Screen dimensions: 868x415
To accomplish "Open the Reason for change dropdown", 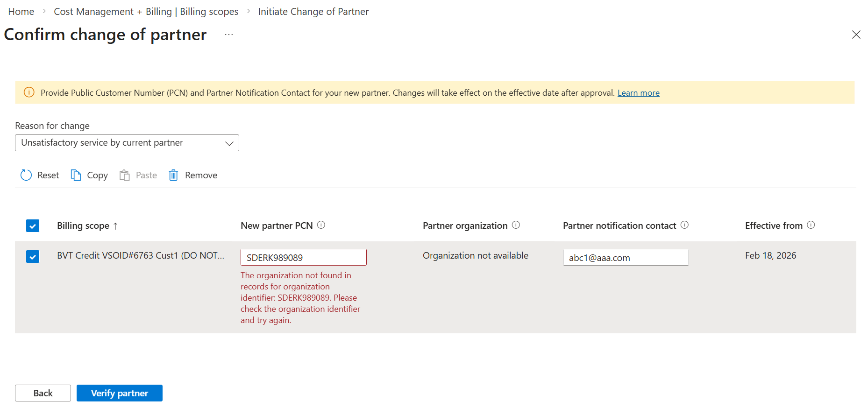I will [x=127, y=143].
